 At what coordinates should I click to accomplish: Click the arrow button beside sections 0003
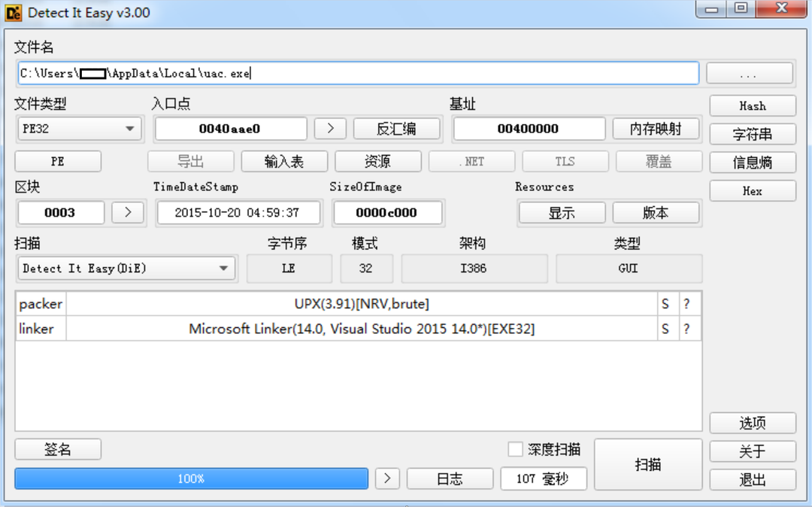click(x=127, y=212)
